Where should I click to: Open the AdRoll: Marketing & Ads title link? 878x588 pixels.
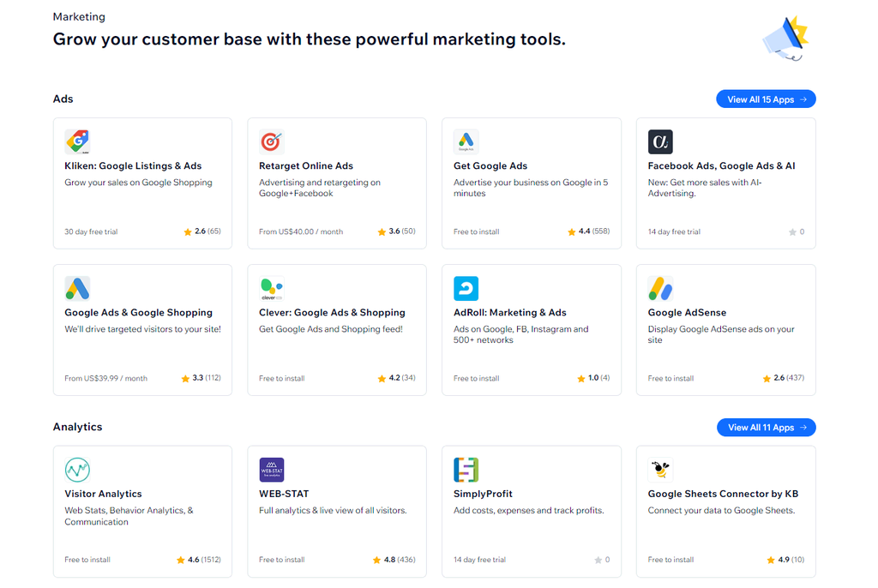510,313
